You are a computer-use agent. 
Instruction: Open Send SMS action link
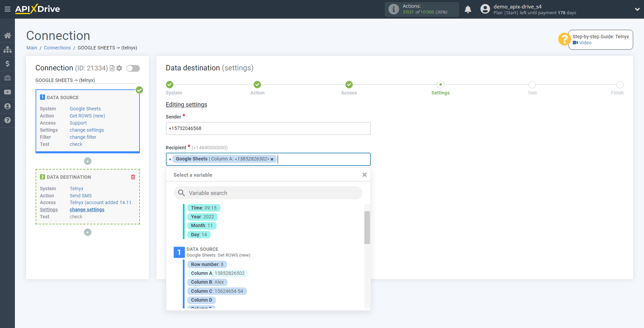coord(81,196)
